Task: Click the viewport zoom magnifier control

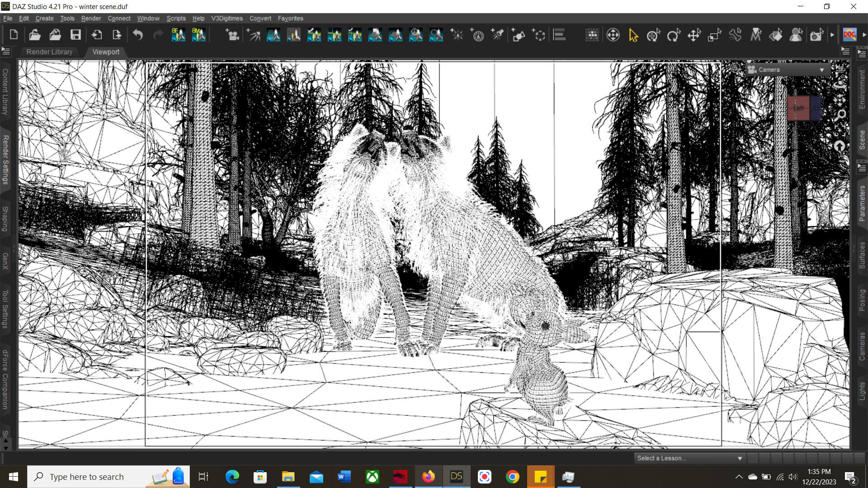Action: pos(841,115)
